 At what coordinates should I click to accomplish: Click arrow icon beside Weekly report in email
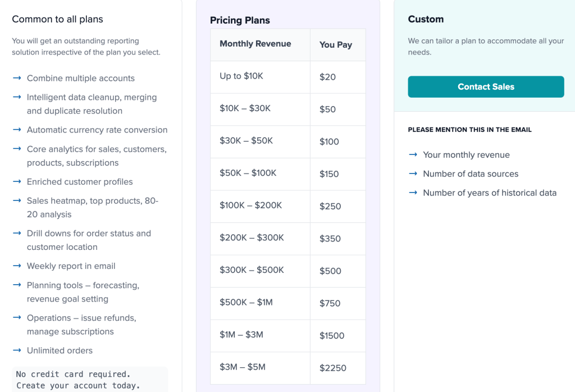17,266
